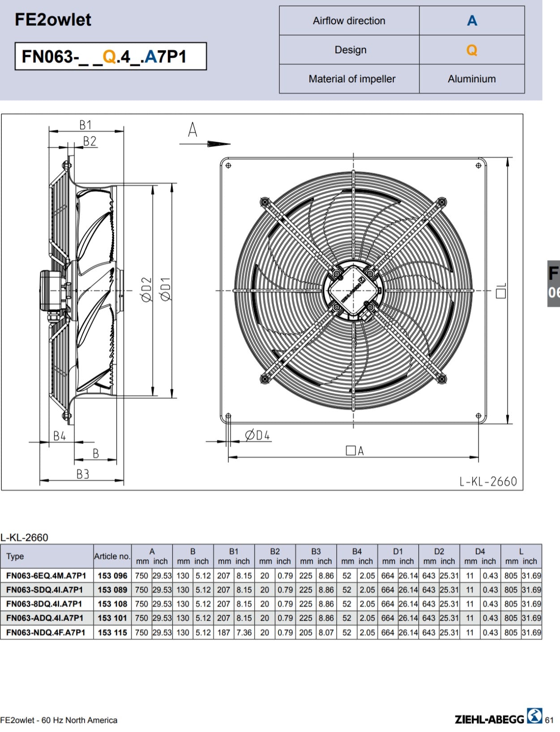This screenshot has height=732, width=560.
Task: Click the Material of impeller label
Action: (352, 79)
